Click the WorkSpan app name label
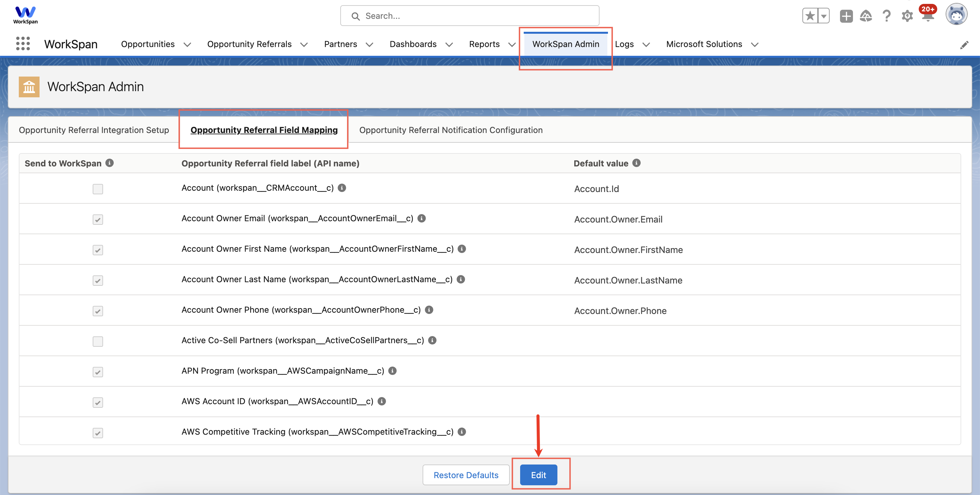 [x=71, y=44]
